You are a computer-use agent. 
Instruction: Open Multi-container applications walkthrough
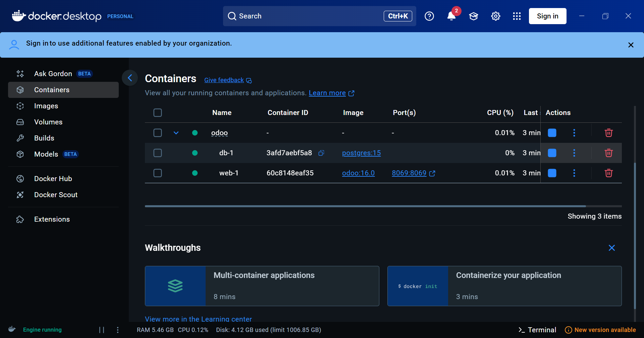pos(262,286)
